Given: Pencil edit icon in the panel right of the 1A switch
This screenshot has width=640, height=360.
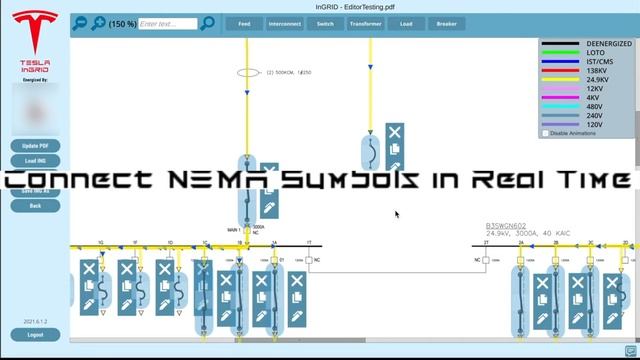Looking at the screenshot, I should coord(297,316).
